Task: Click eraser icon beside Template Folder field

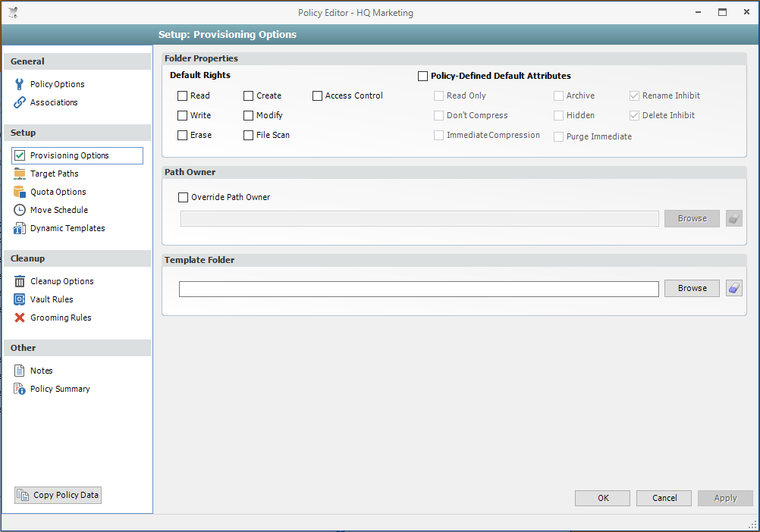Action: point(733,288)
